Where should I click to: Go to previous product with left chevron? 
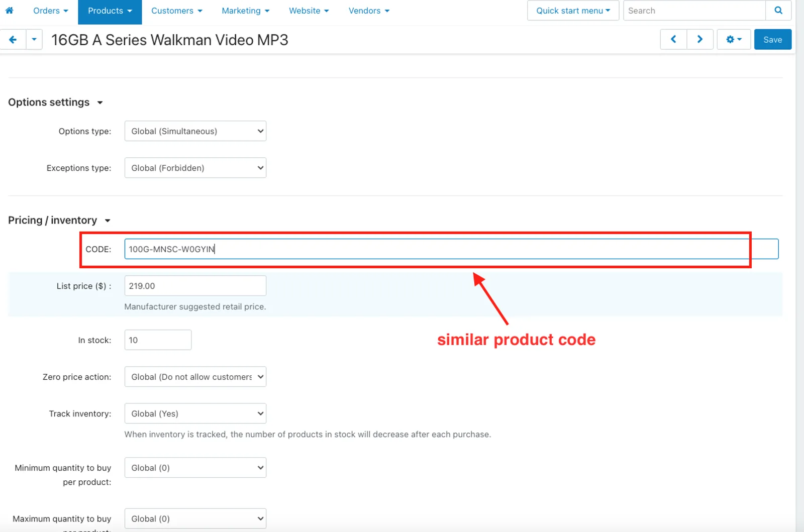(x=673, y=39)
